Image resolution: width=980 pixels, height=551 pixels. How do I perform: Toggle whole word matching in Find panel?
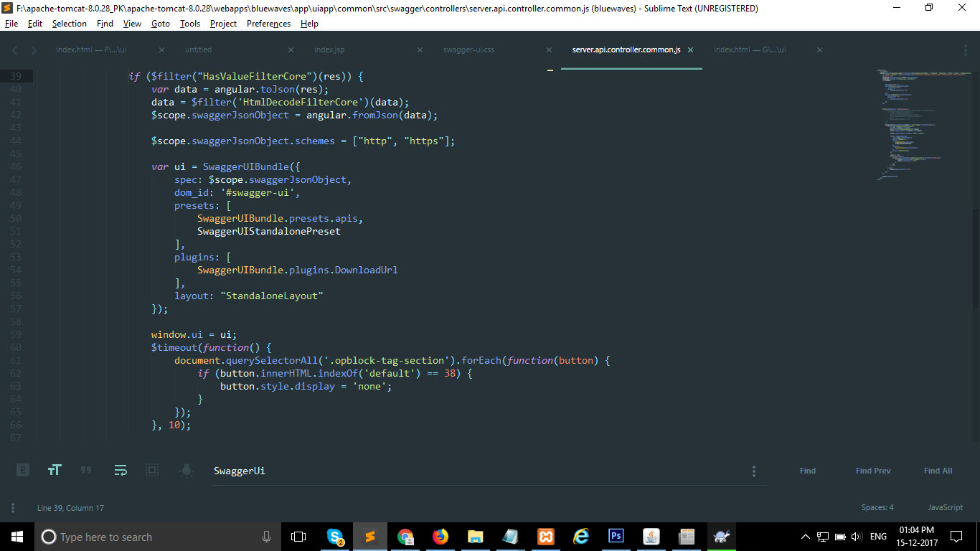(86, 470)
